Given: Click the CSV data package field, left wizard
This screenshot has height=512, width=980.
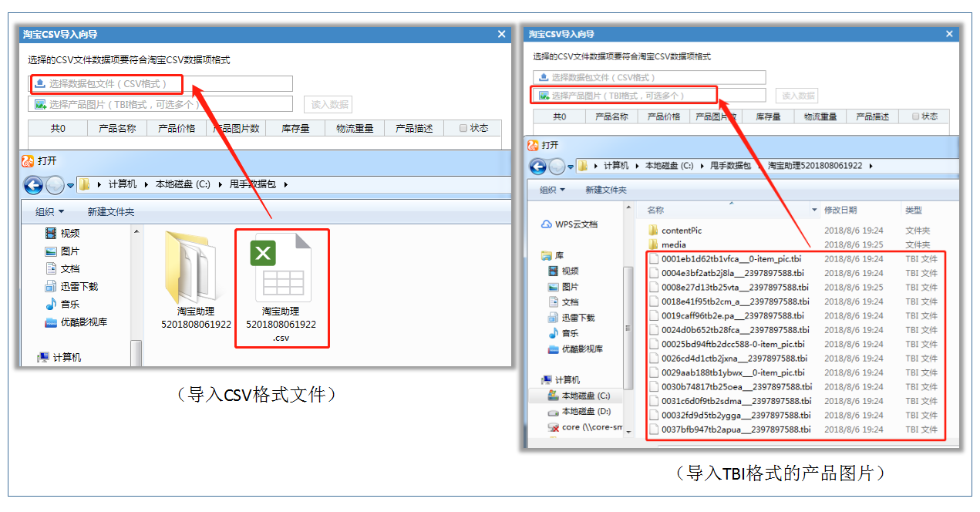Looking at the screenshot, I should tap(161, 83).
